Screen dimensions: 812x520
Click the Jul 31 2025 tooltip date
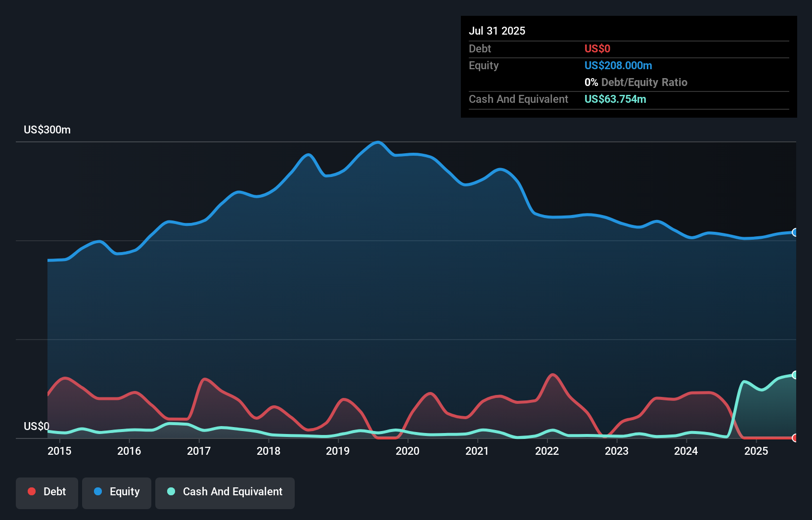coord(497,31)
